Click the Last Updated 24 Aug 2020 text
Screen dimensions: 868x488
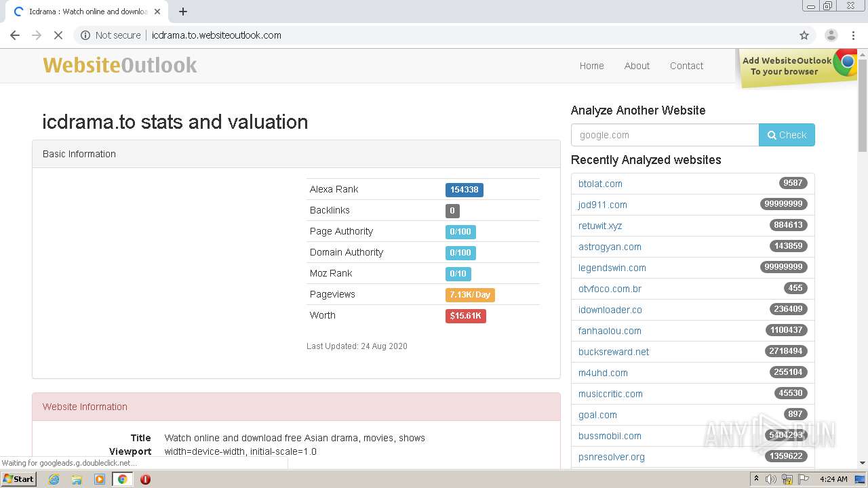pos(357,346)
